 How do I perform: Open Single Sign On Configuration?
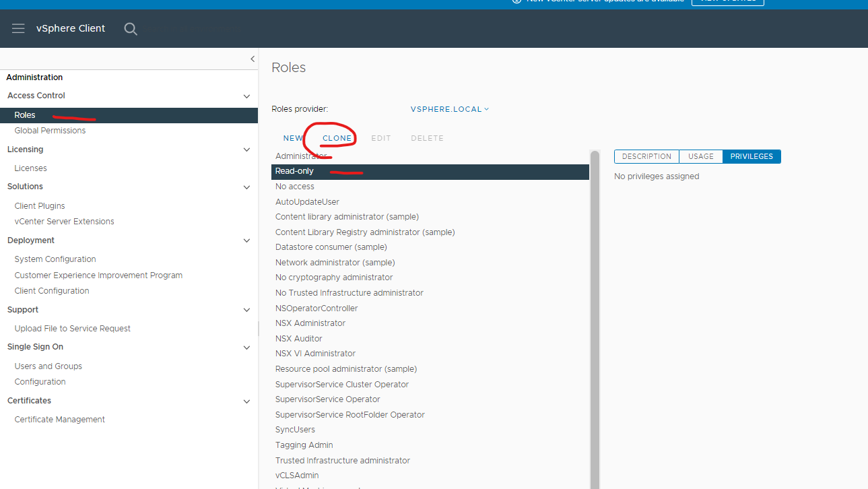pyautogui.click(x=40, y=382)
